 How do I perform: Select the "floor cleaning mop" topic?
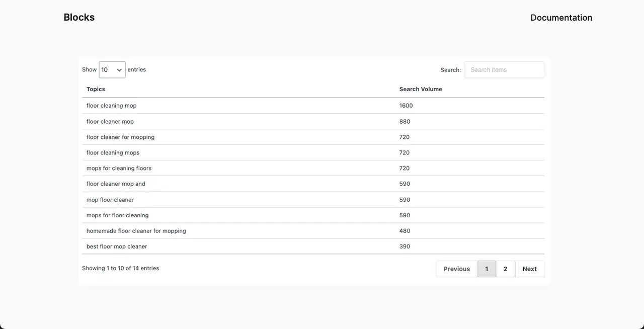click(111, 106)
